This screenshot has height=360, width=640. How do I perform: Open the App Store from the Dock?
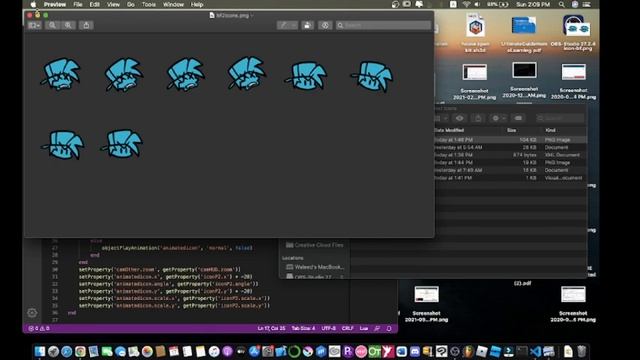point(254,351)
